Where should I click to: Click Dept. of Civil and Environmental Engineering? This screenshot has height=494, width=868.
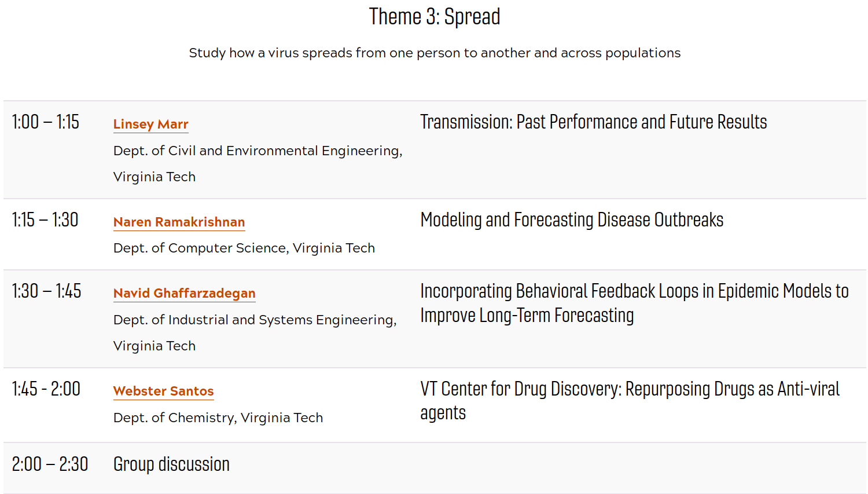coord(258,163)
